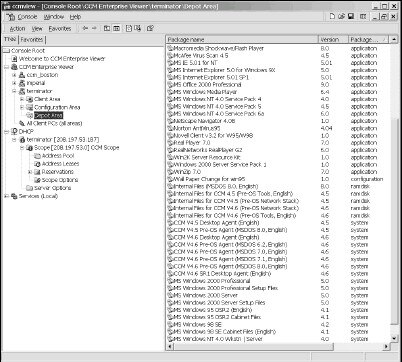The image size is (402, 362).
Task: Expand the Client Area node
Action: coord(22,99)
